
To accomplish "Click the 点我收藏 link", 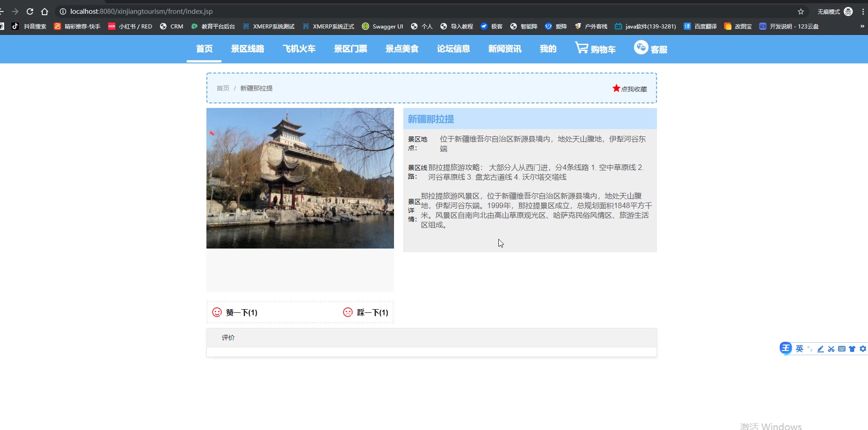I will point(634,89).
